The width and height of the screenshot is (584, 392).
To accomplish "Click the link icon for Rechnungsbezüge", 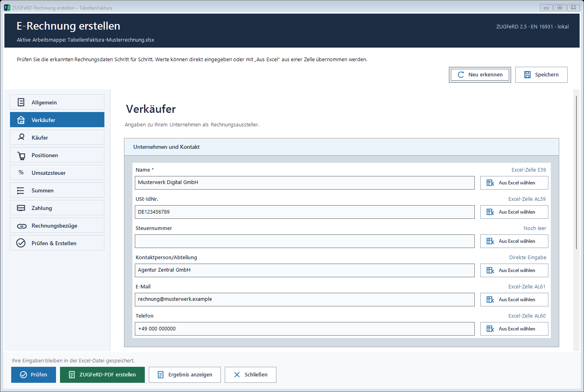I will click(22, 226).
